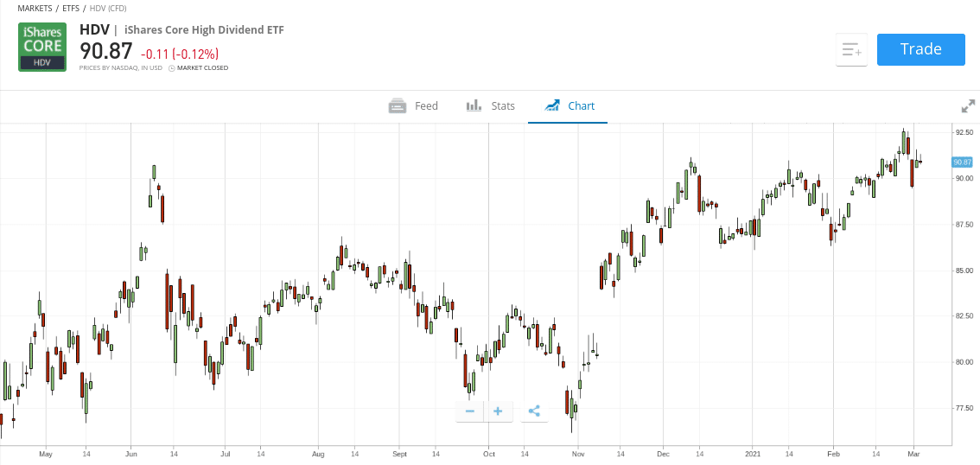Click the Dec label on time axis

(x=663, y=455)
